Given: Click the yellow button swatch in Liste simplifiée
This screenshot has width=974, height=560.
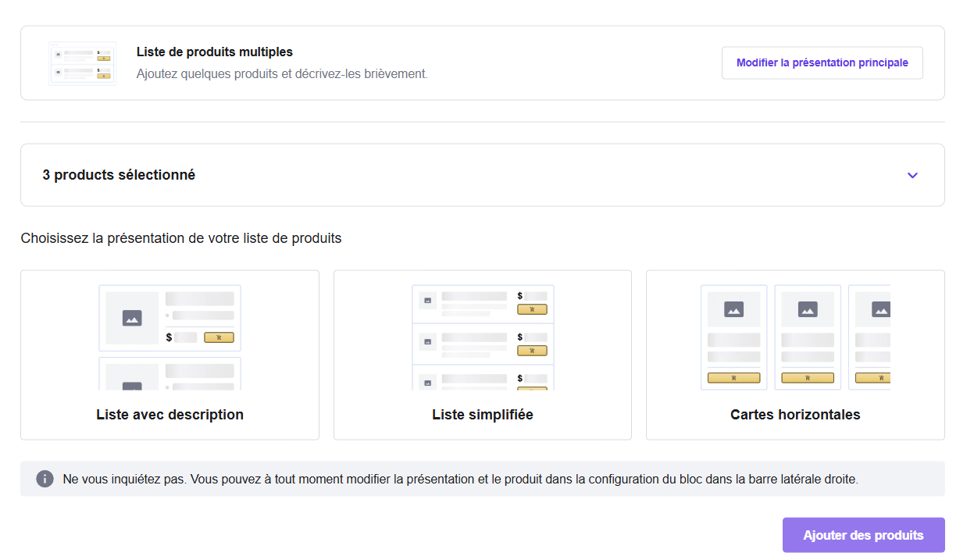Looking at the screenshot, I should click(x=532, y=309).
